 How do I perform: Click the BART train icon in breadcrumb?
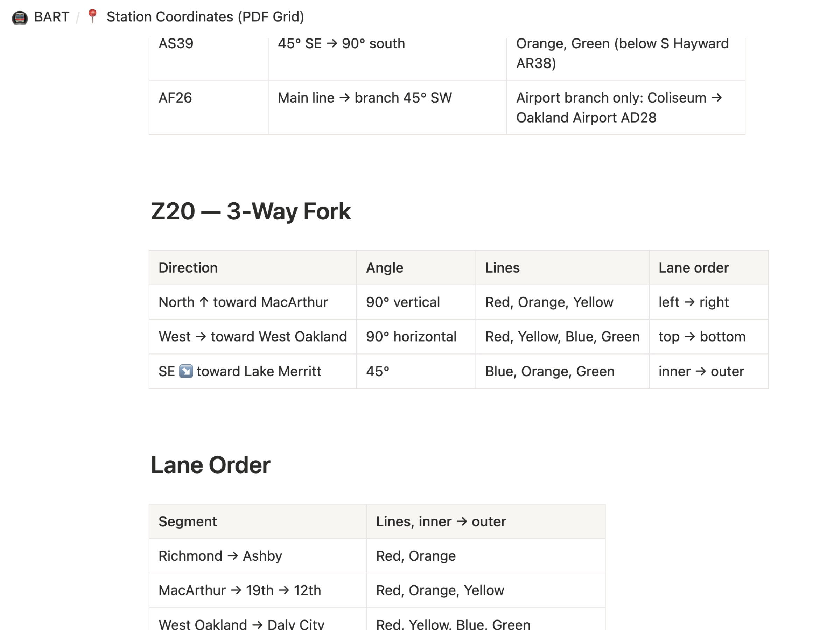20,17
